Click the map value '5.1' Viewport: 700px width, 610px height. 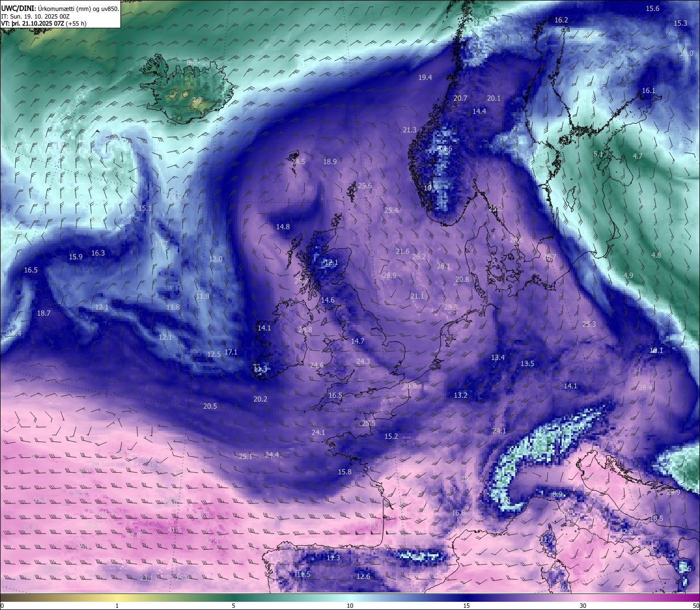click(x=598, y=154)
